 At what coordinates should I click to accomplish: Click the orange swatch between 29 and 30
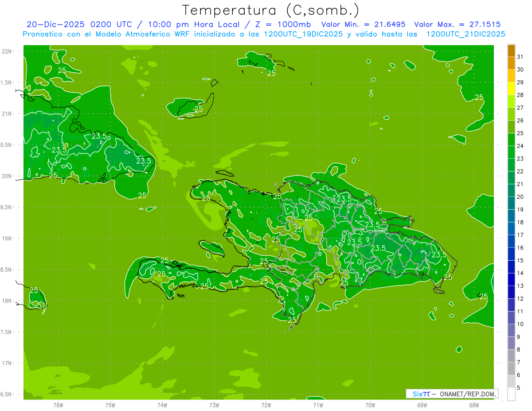click(511, 76)
